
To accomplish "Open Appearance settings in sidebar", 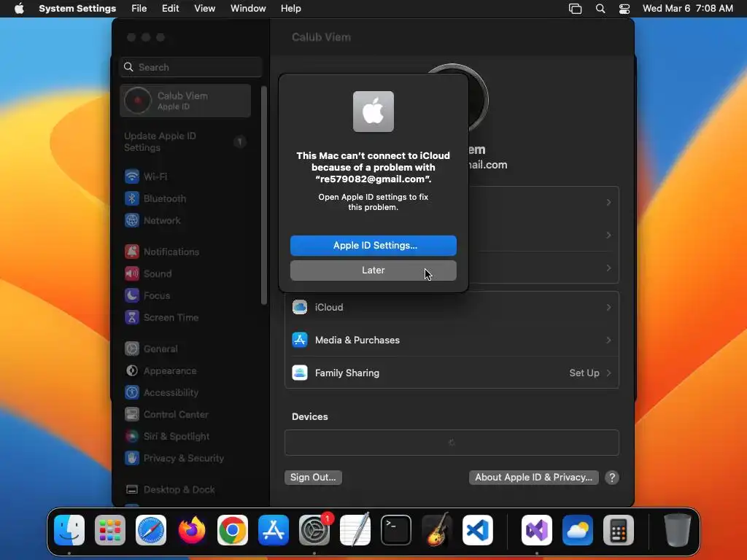I will [x=185, y=370].
